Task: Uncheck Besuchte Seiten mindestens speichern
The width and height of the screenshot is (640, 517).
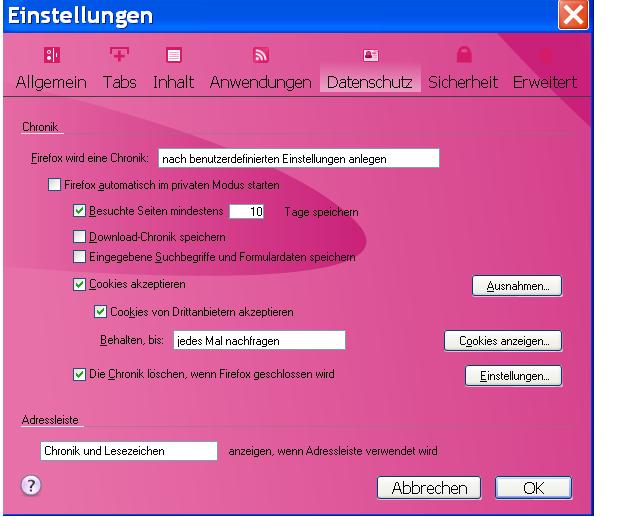Action: click(x=79, y=211)
